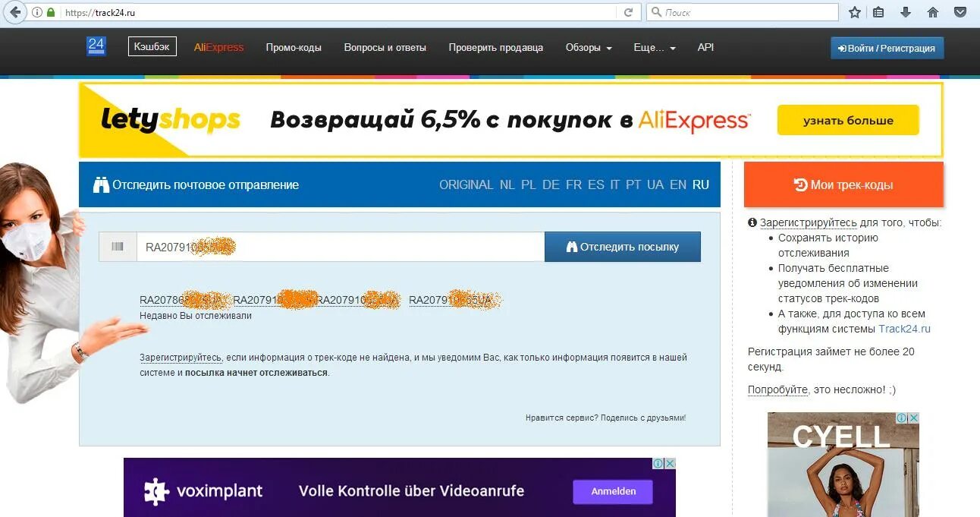Image resolution: width=980 pixels, height=517 pixels.
Task: Click Войти / Регистрация button
Action: point(887,48)
